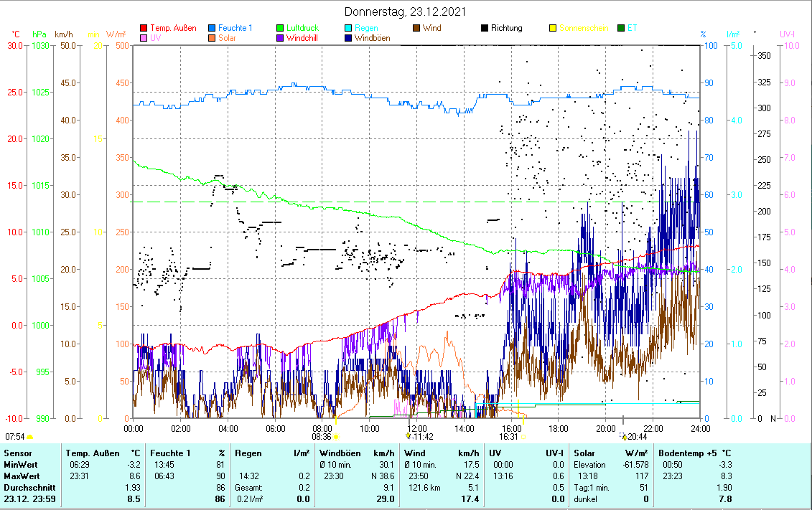Click the sunrise icon at 08:36
Viewport: 812px width, 510px height.
336,436
